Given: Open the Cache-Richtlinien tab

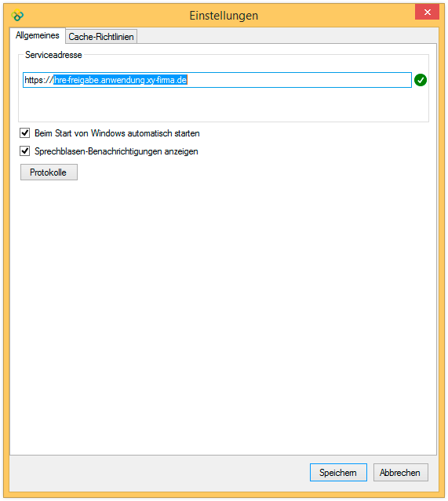Looking at the screenshot, I should click(x=101, y=36).
